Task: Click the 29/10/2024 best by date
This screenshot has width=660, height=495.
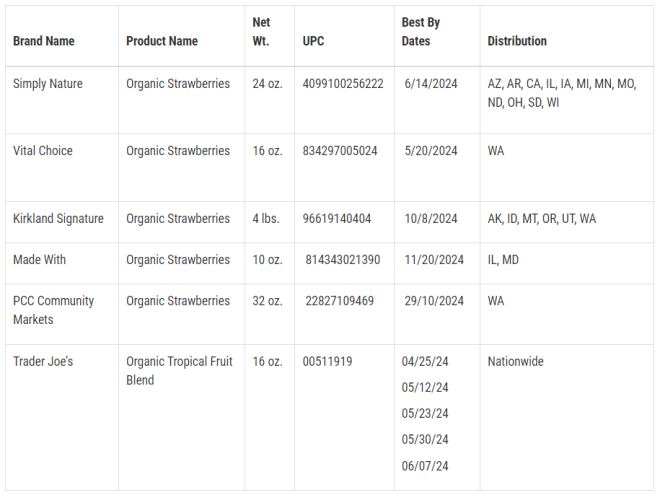Action: [434, 301]
